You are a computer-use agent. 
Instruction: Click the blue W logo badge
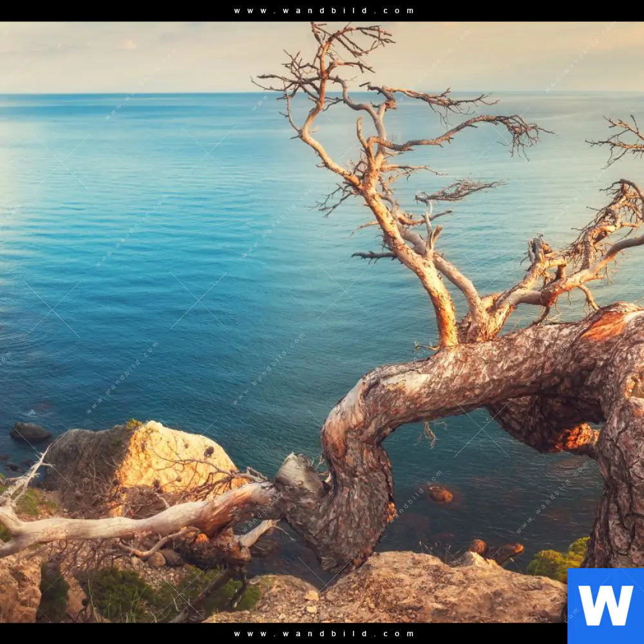(605, 605)
